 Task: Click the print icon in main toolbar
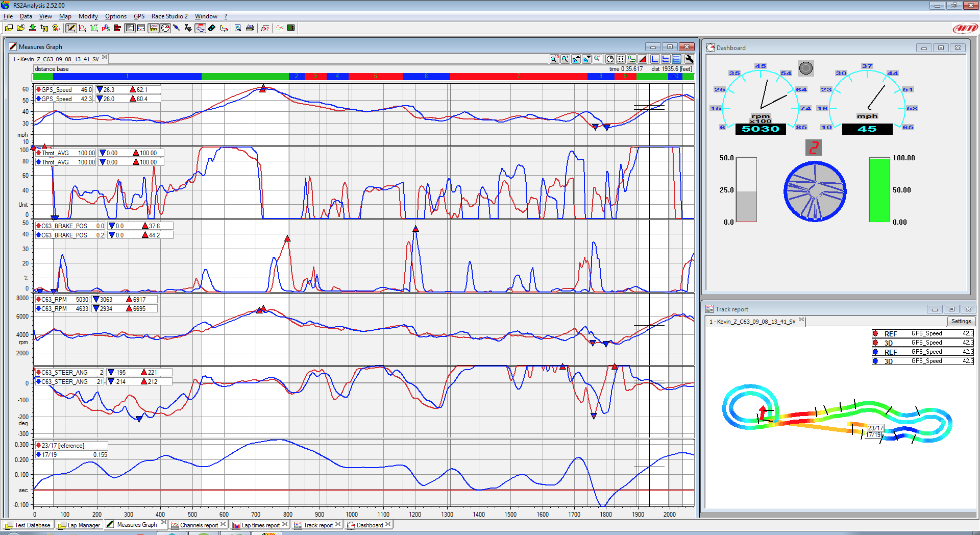(x=250, y=28)
